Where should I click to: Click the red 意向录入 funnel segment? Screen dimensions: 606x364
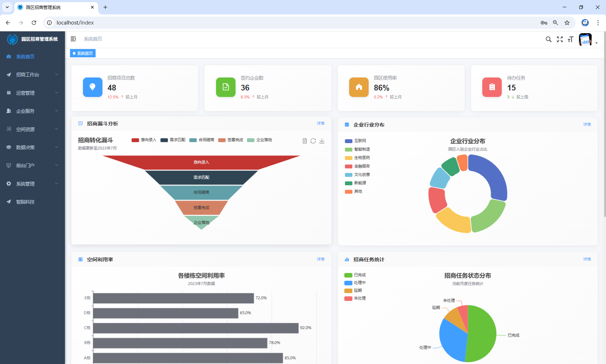201,162
